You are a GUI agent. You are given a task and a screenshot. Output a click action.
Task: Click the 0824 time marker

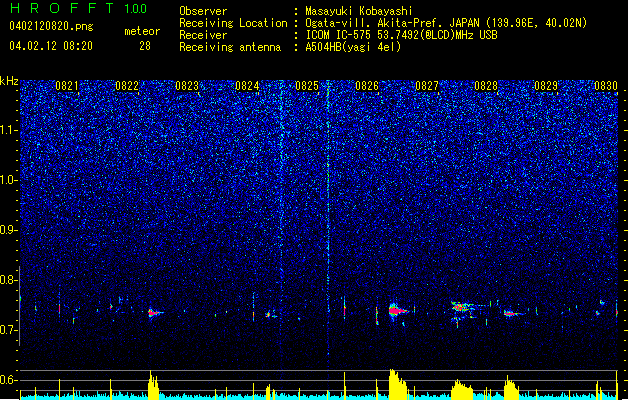tap(247, 86)
